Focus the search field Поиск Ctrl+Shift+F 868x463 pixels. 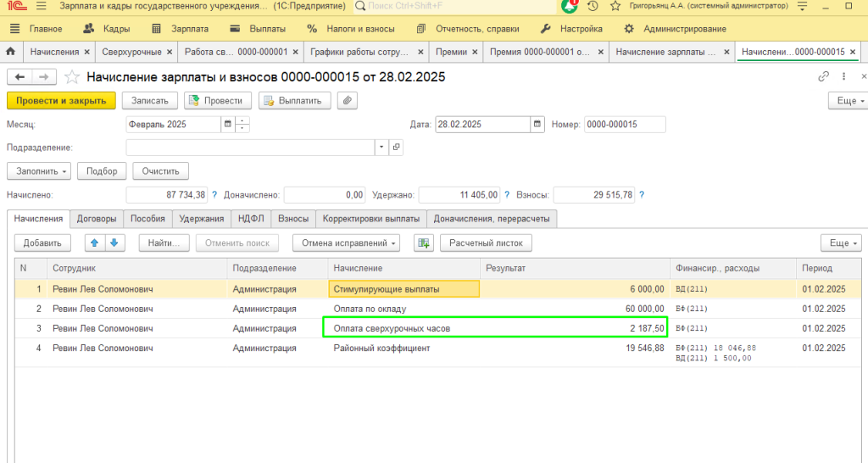(455, 6)
